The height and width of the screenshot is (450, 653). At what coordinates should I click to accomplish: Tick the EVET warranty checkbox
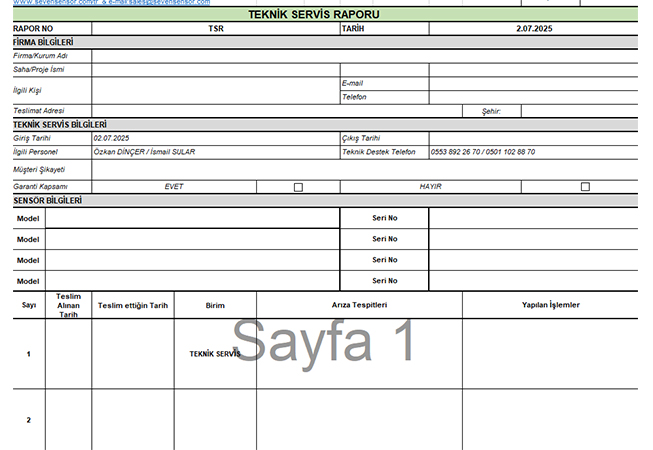298,187
